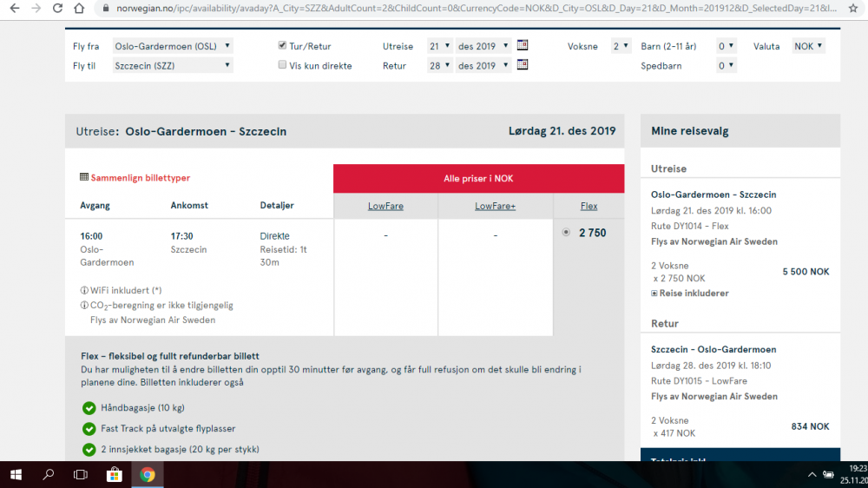
Task: Change the Retur month dropdown des 2019
Action: pos(483,65)
